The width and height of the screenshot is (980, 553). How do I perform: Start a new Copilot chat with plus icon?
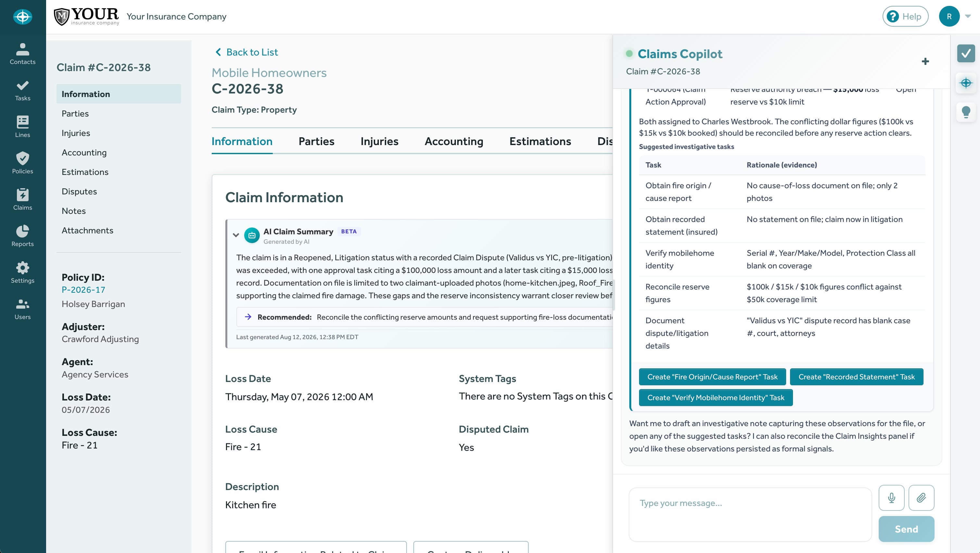pyautogui.click(x=925, y=61)
